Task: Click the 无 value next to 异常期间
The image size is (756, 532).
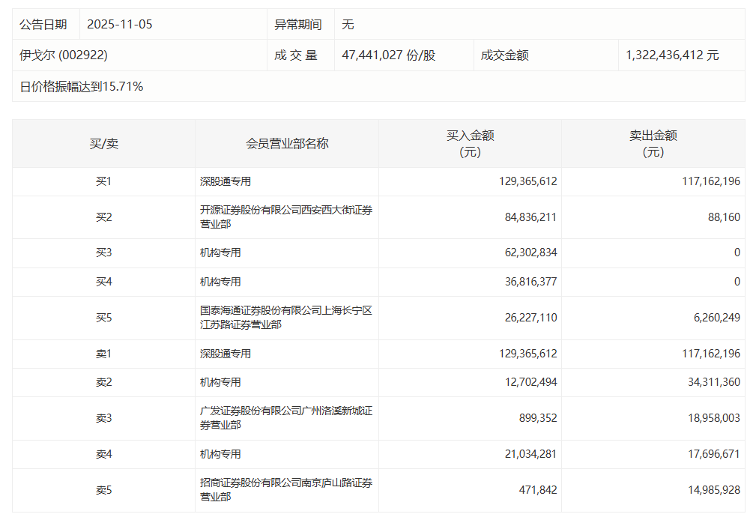Action: click(346, 24)
